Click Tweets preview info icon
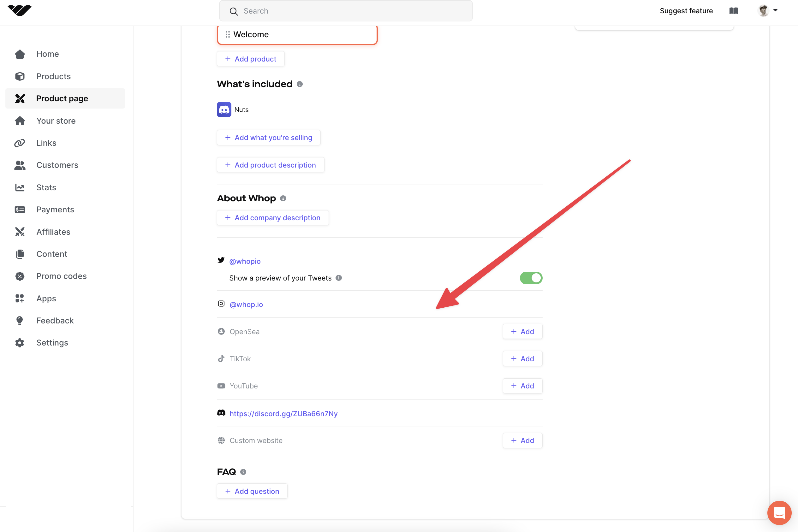 [338, 278]
